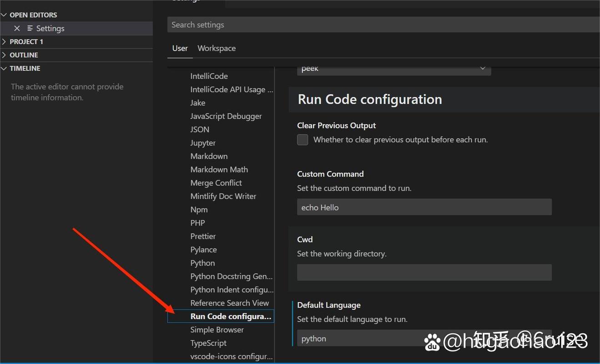This screenshot has width=600, height=364.
Task: Click the Custom Command field with echo Hello
Action: (424, 207)
